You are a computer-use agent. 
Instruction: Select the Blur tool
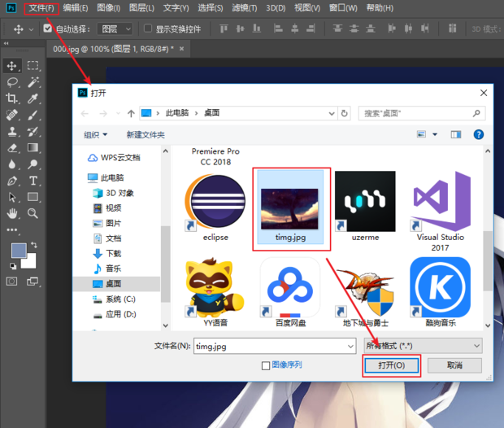(12, 164)
